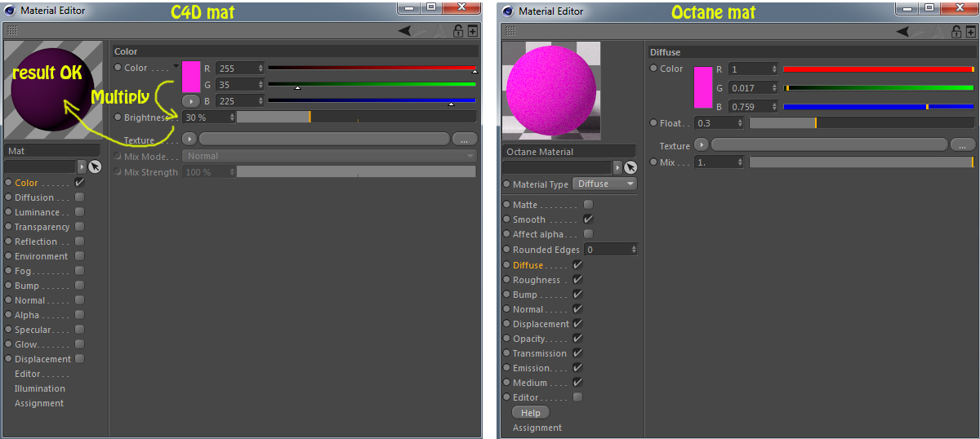Click the Help button in Octane material
980x439 pixels.
tap(530, 412)
